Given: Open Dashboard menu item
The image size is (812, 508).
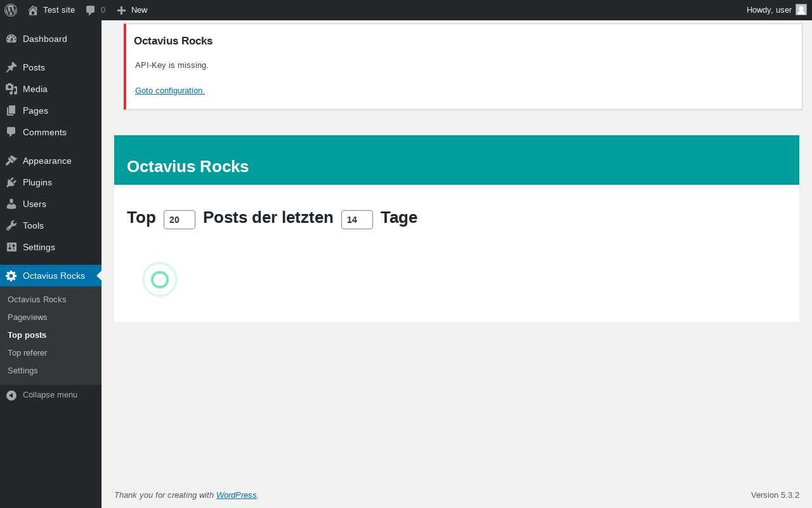Looking at the screenshot, I should coord(51,39).
